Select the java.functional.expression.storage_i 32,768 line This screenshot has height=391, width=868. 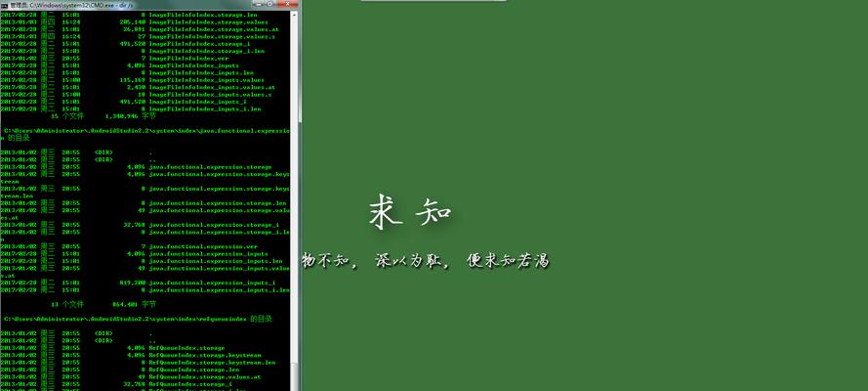coord(140,225)
